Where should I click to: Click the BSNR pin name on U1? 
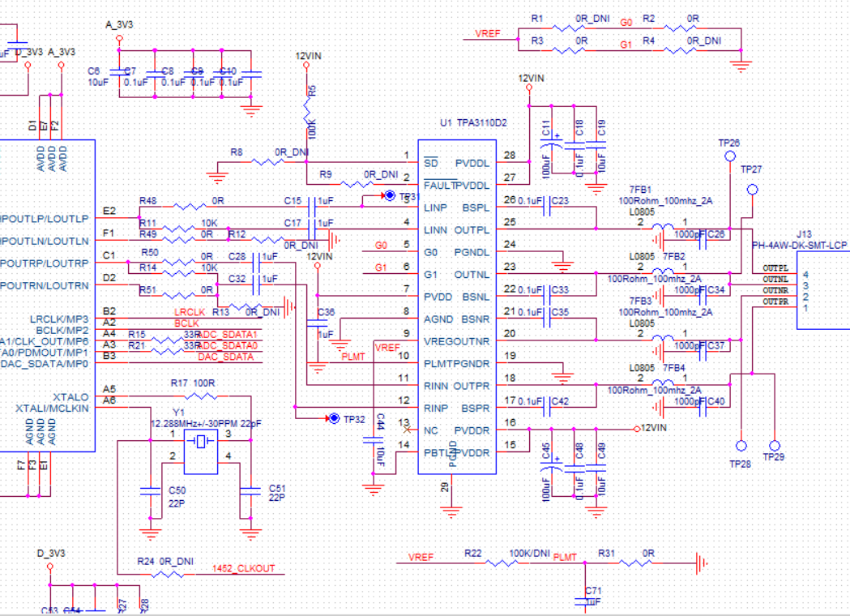[476, 319]
